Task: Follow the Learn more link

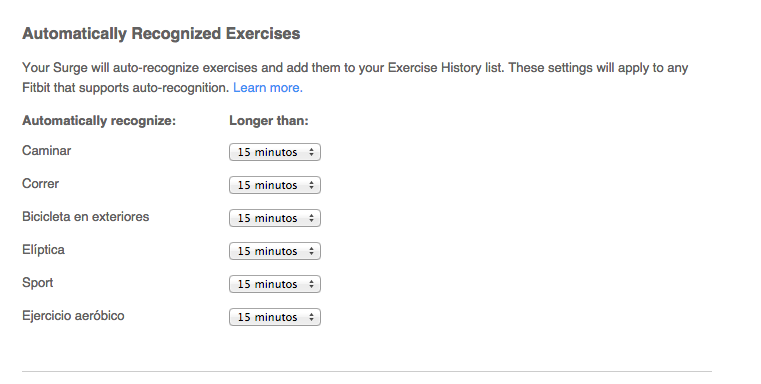Action: (x=268, y=87)
